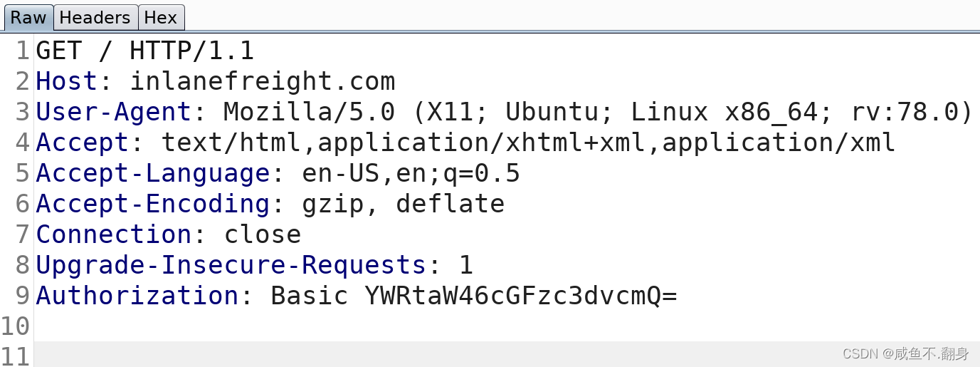The height and width of the screenshot is (367, 980).
Task: Click the empty line 11
Action: pos(427,355)
